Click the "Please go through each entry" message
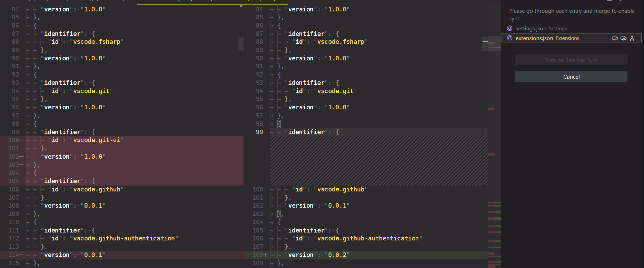The height and width of the screenshot is (268, 644). point(572,15)
